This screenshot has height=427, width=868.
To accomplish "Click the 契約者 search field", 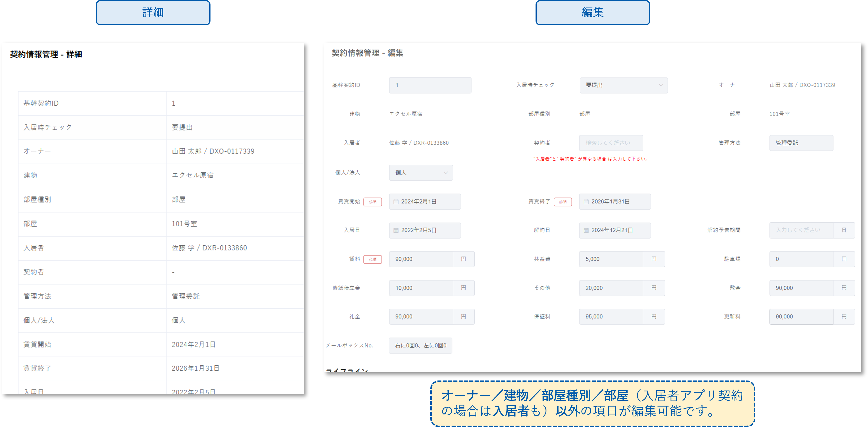I will [x=611, y=143].
